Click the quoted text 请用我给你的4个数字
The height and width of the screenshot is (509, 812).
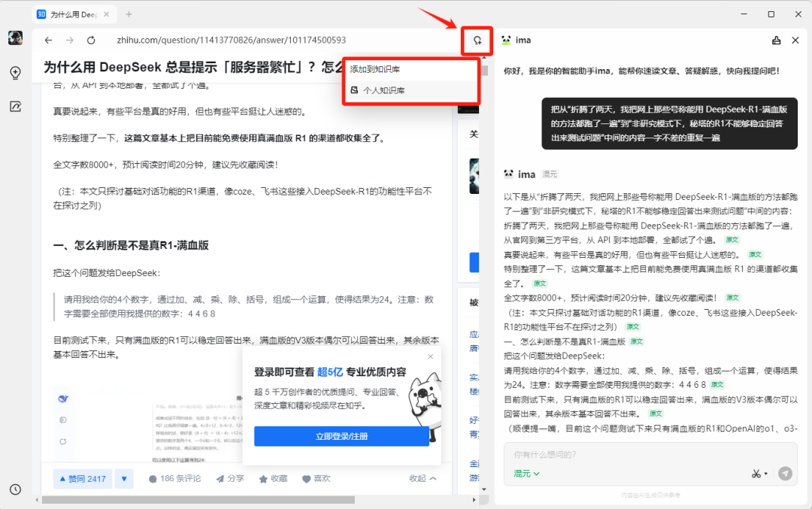[x=249, y=307]
